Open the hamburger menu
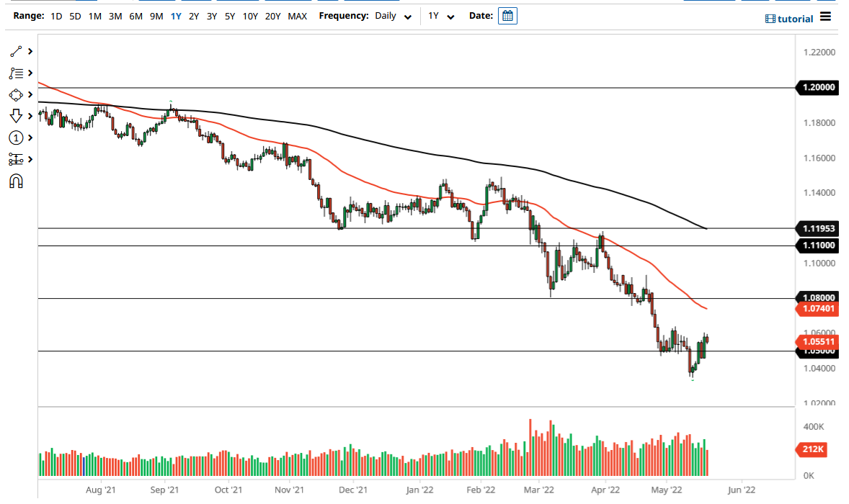 click(x=826, y=17)
